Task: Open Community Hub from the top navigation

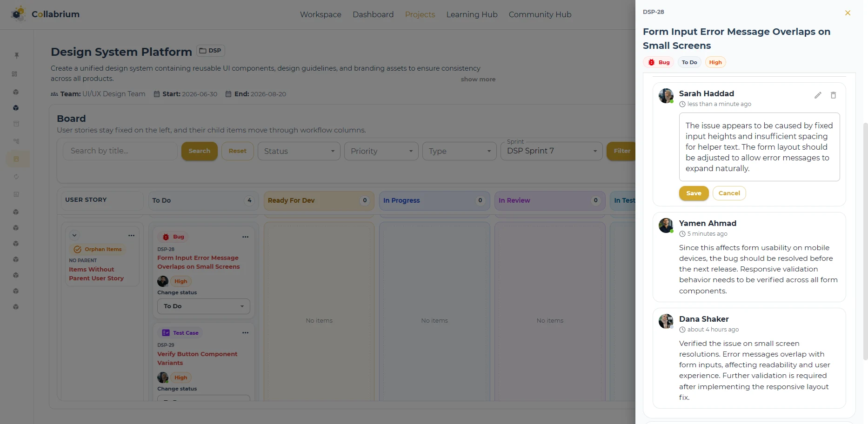Action: click(x=540, y=14)
